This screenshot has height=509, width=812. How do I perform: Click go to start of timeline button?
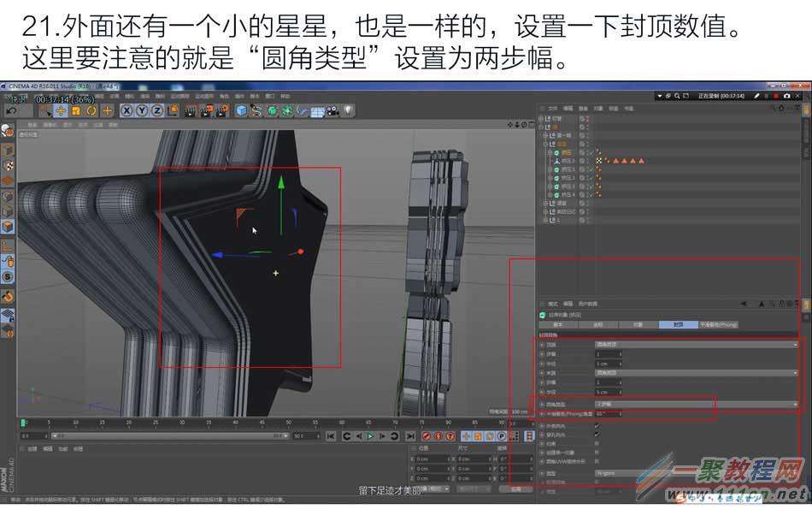click(331, 436)
